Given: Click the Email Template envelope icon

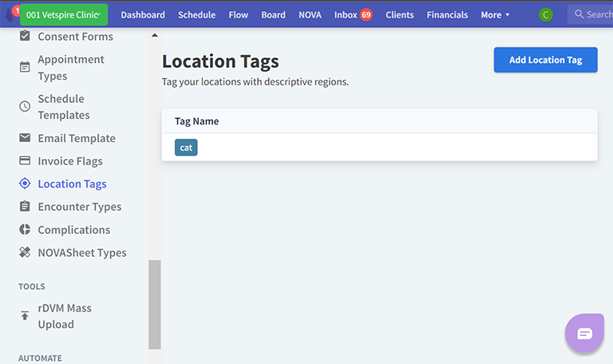Looking at the screenshot, I should click(x=25, y=138).
